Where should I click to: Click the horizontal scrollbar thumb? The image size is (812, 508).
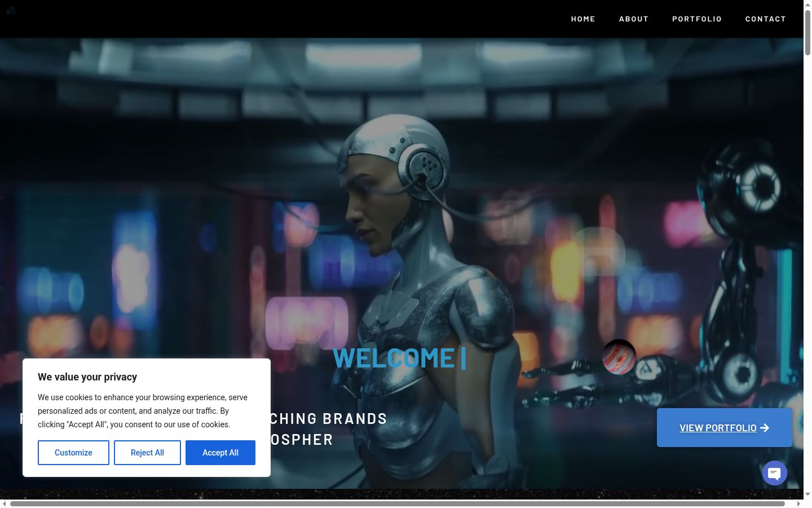[x=398, y=503]
